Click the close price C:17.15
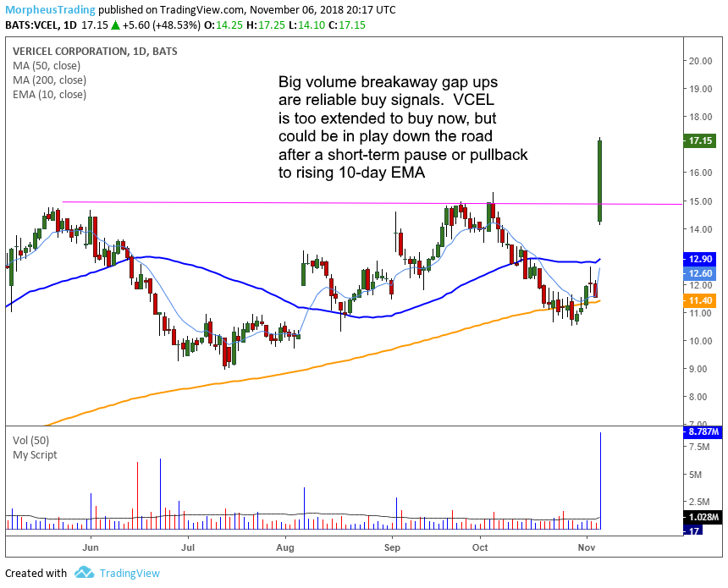Image resolution: width=728 pixels, height=588 pixels. 347,25
